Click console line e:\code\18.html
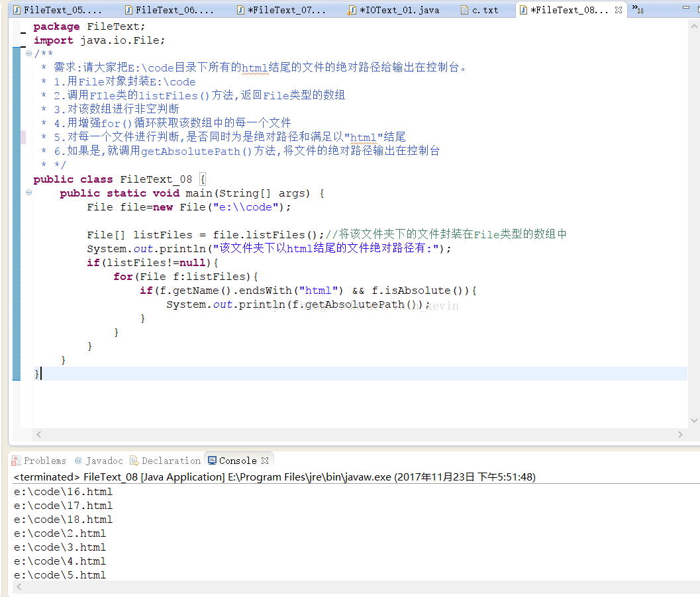The height and width of the screenshot is (597, 700). click(64, 520)
